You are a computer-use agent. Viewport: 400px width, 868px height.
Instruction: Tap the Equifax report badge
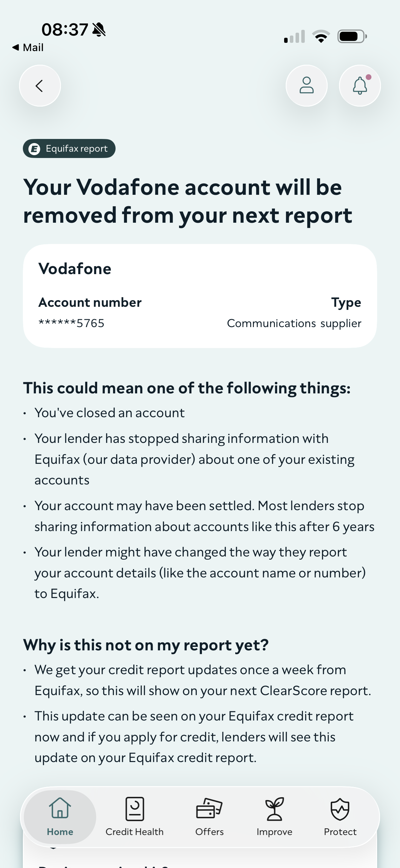tap(69, 148)
